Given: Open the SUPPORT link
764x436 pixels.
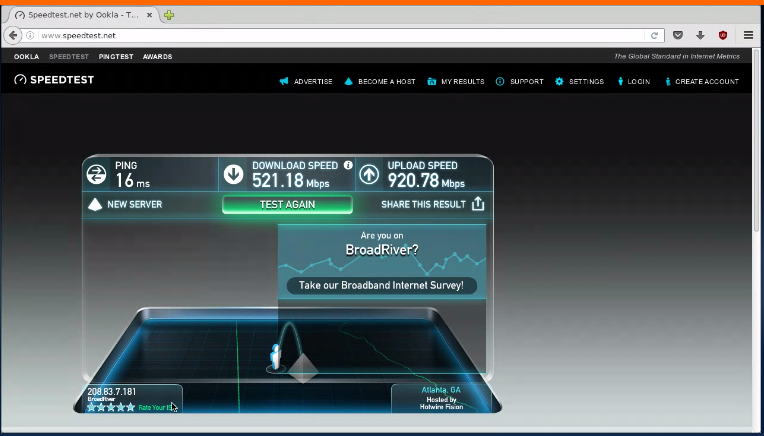Looking at the screenshot, I should (527, 81).
